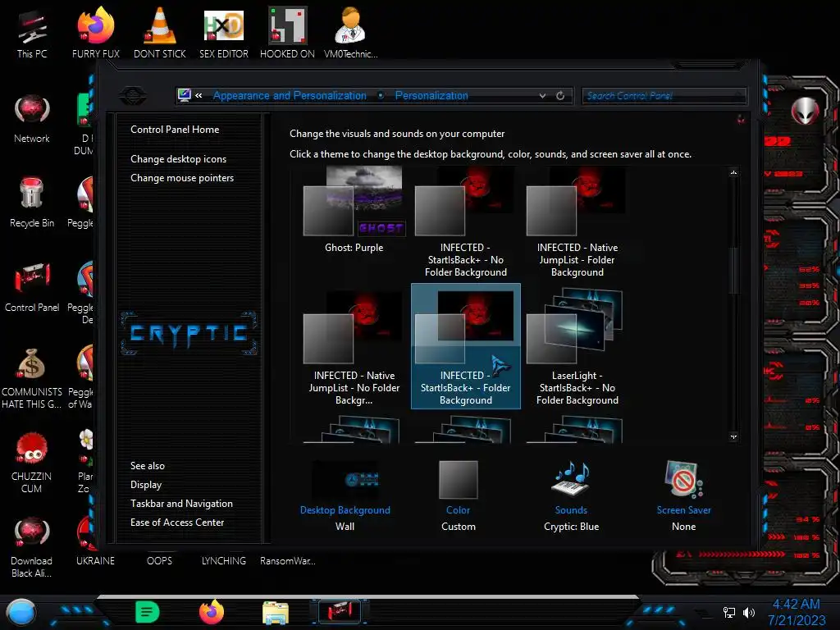Screen dimensions: 840x630
Task: Click the theme list scroll down arrow
Action: [734, 436]
